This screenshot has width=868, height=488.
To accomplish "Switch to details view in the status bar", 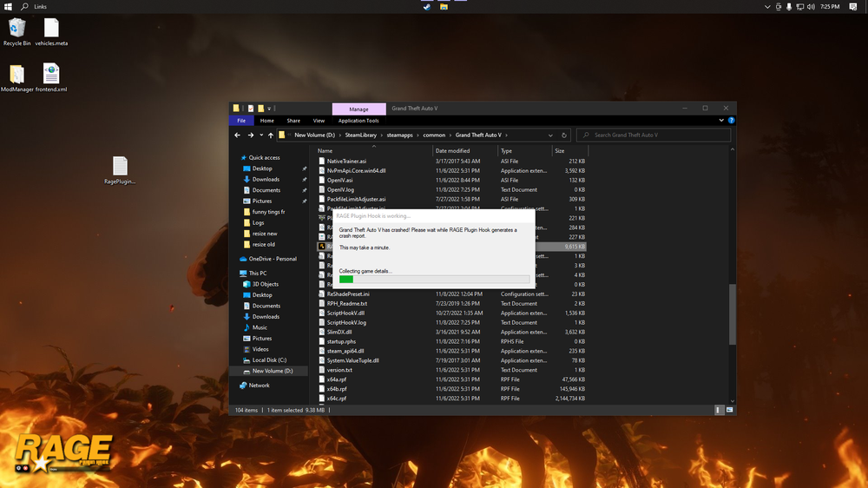I will pyautogui.click(x=718, y=410).
